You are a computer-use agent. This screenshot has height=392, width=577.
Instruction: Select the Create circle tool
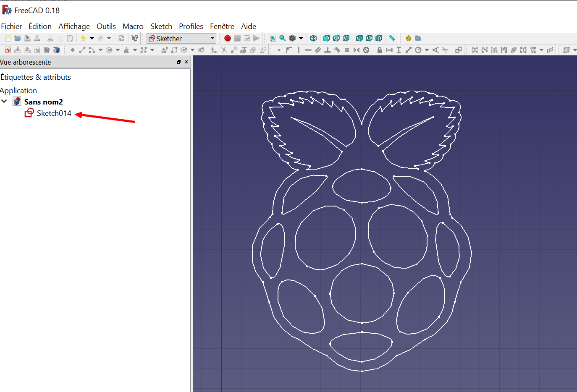click(109, 50)
